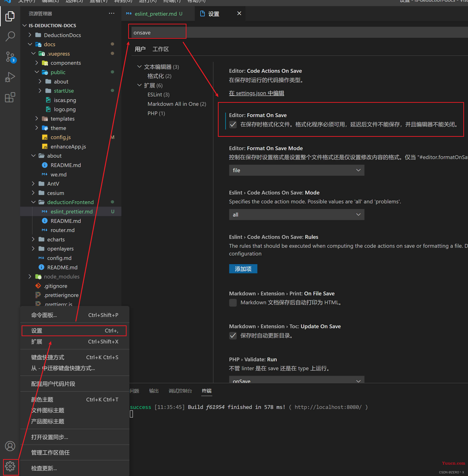This screenshot has width=468, height=476.
Task: Click the .gitignore git file icon
Action: pyautogui.click(x=38, y=286)
